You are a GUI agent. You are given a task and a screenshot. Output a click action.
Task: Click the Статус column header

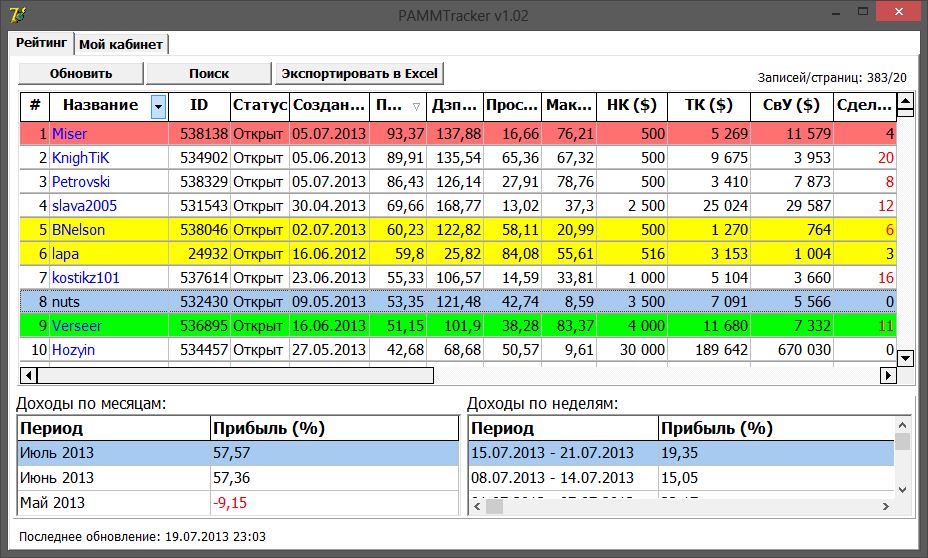tap(260, 107)
